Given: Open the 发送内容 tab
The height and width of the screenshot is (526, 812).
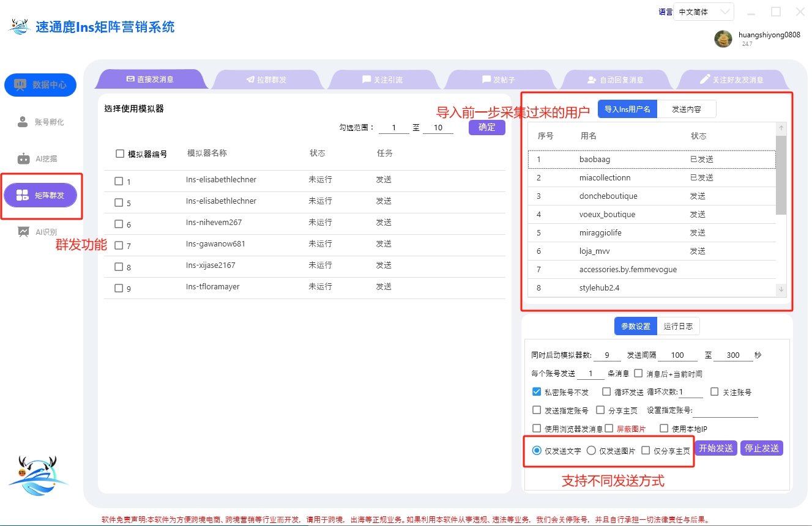Looking at the screenshot, I should click(687, 109).
